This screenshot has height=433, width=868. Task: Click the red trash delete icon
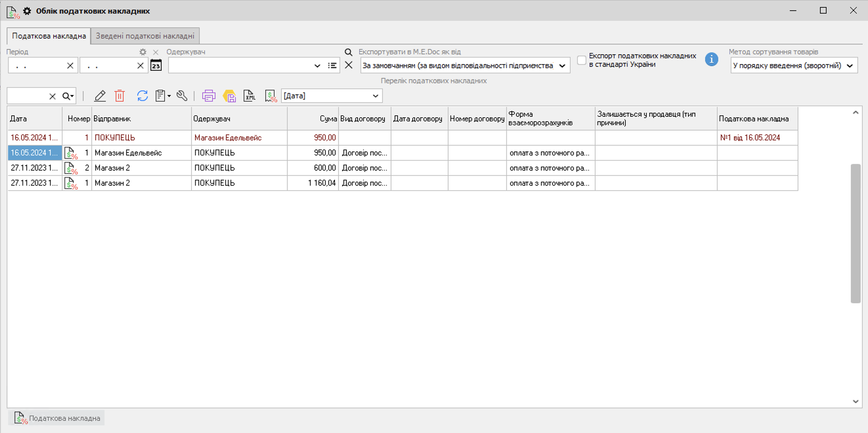click(x=119, y=96)
